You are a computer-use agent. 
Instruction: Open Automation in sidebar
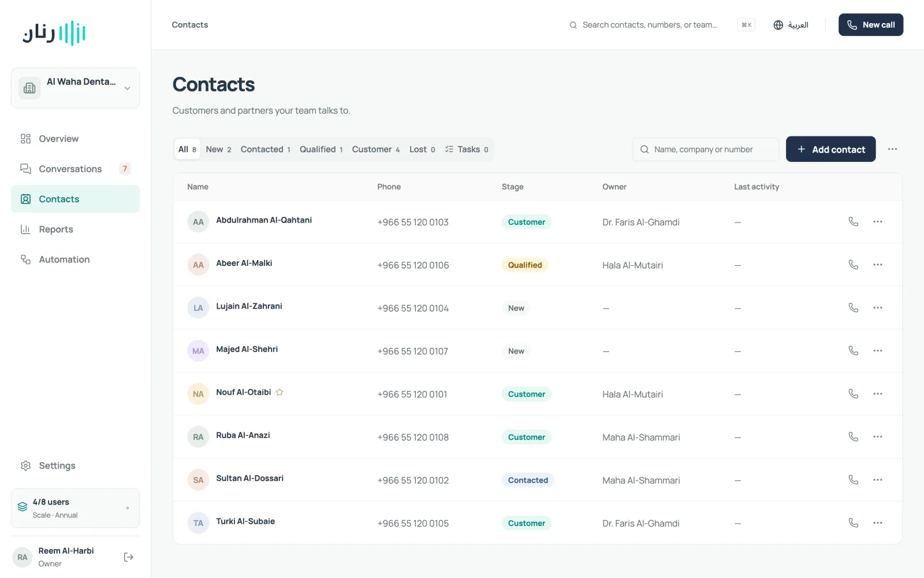pos(75,260)
